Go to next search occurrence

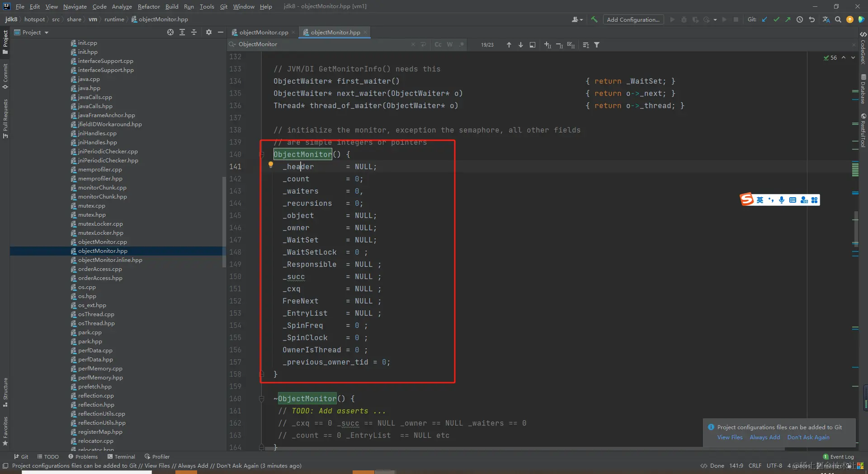(521, 45)
